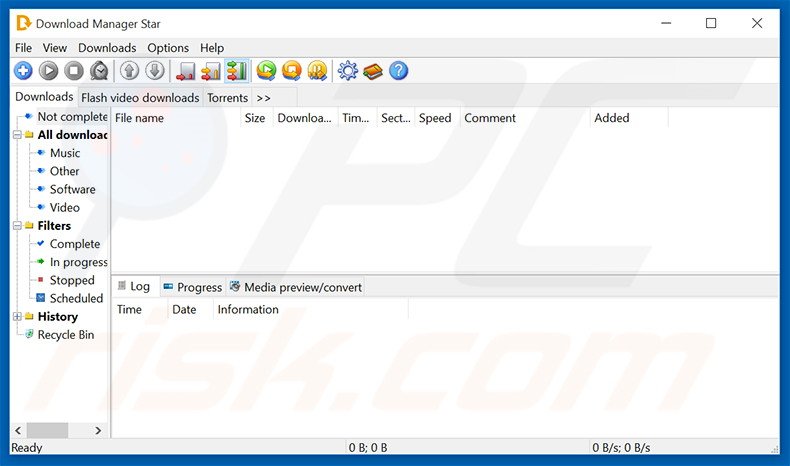Viewport: 790px width, 466px height.
Task: Click the red Stopped filter icon
Action: (x=41, y=280)
